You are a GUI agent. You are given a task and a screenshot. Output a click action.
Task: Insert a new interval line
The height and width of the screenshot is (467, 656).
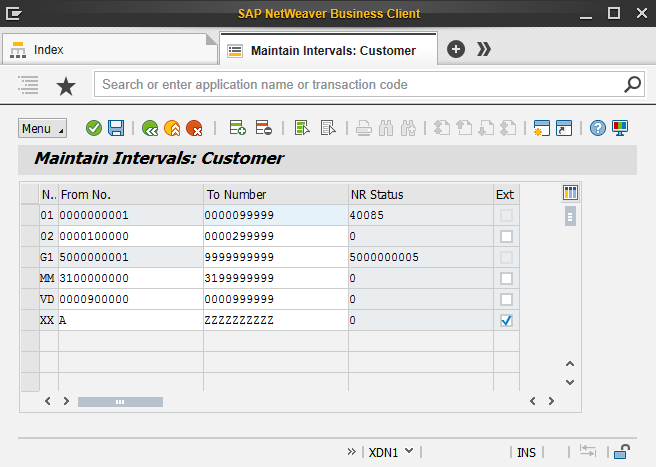pyautogui.click(x=238, y=128)
